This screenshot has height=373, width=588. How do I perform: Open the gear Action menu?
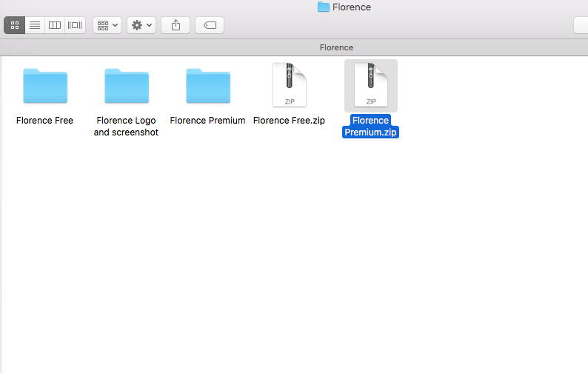pyautogui.click(x=141, y=25)
